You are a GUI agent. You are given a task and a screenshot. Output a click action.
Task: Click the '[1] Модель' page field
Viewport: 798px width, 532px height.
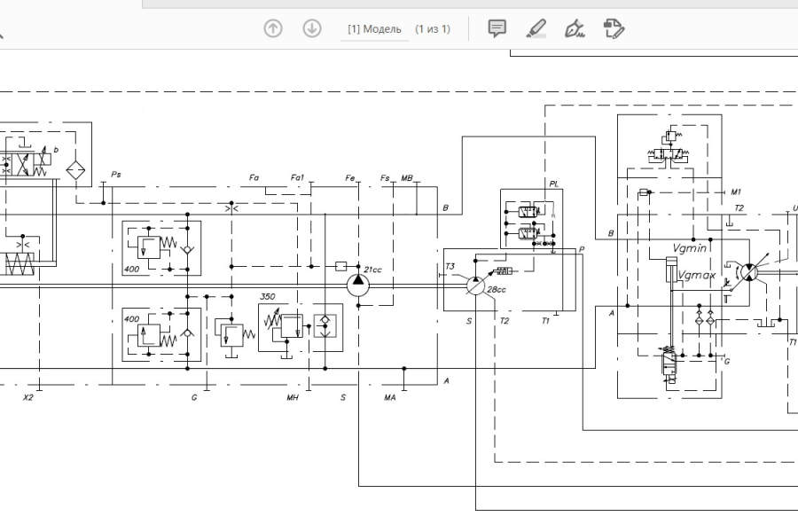[374, 29]
